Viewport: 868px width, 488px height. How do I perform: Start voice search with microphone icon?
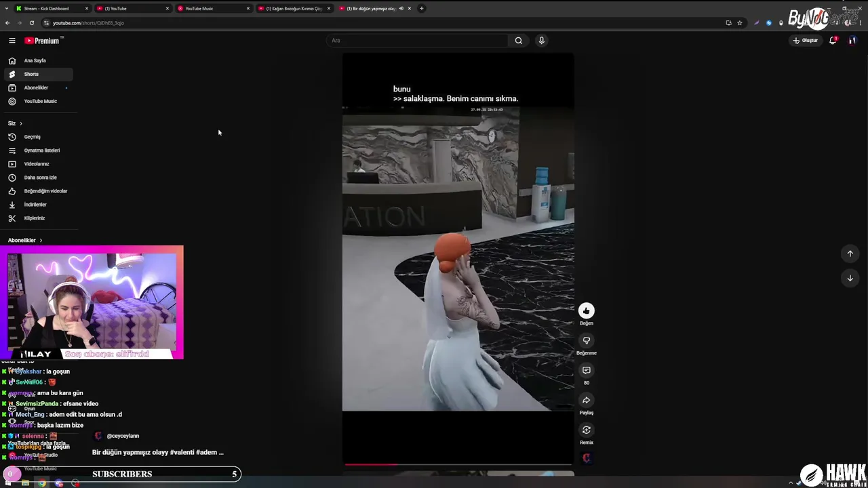coord(541,41)
